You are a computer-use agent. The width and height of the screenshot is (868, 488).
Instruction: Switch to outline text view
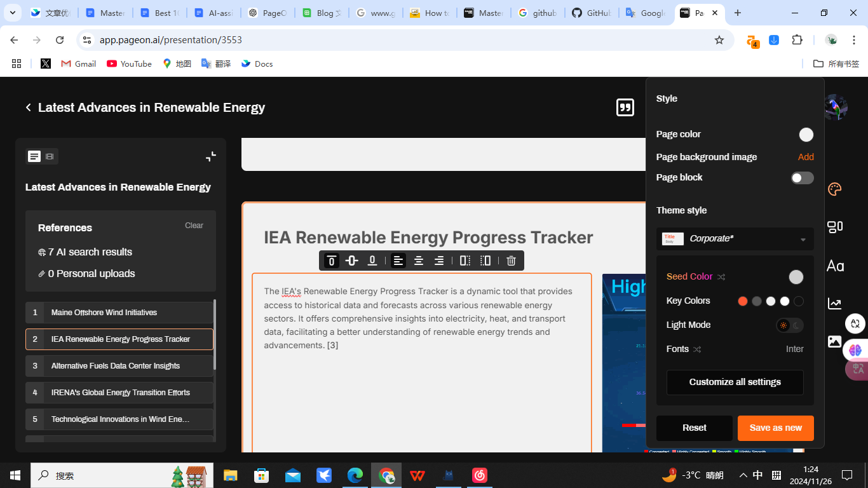pos(34,156)
